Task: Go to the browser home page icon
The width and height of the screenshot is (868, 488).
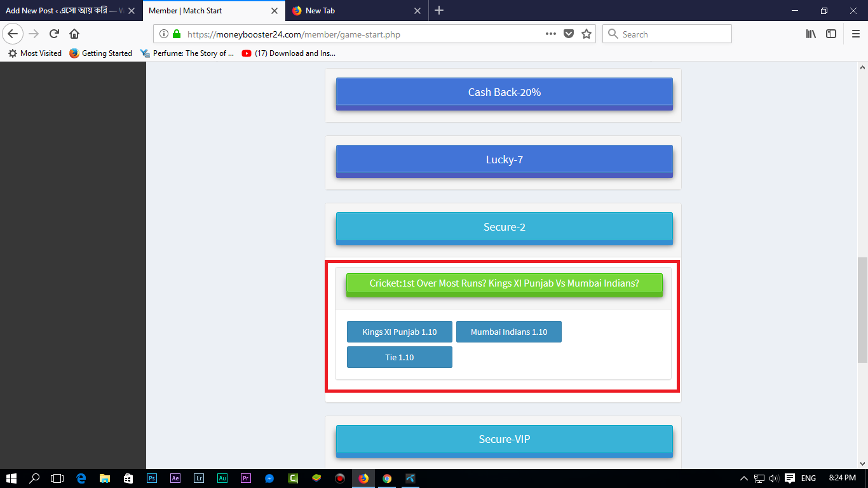Action: pyautogui.click(x=74, y=34)
